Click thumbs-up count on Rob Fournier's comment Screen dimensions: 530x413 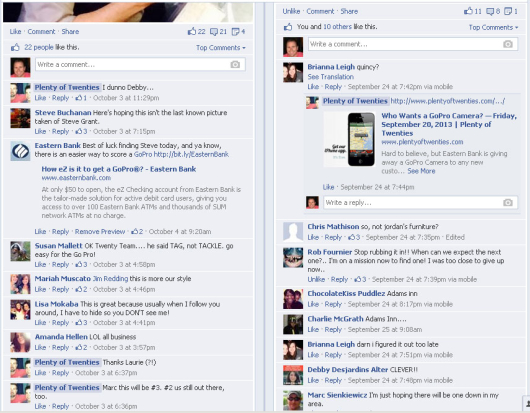click(360, 279)
